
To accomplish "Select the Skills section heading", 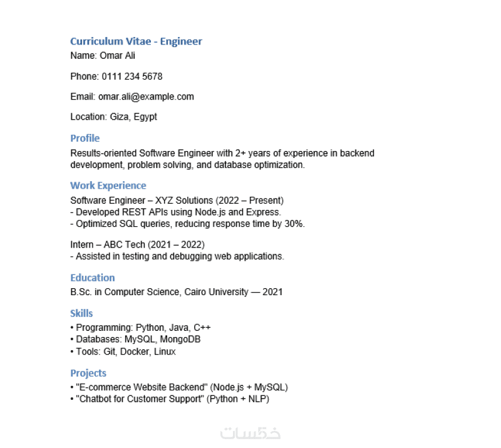I will (x=81, y=313).
